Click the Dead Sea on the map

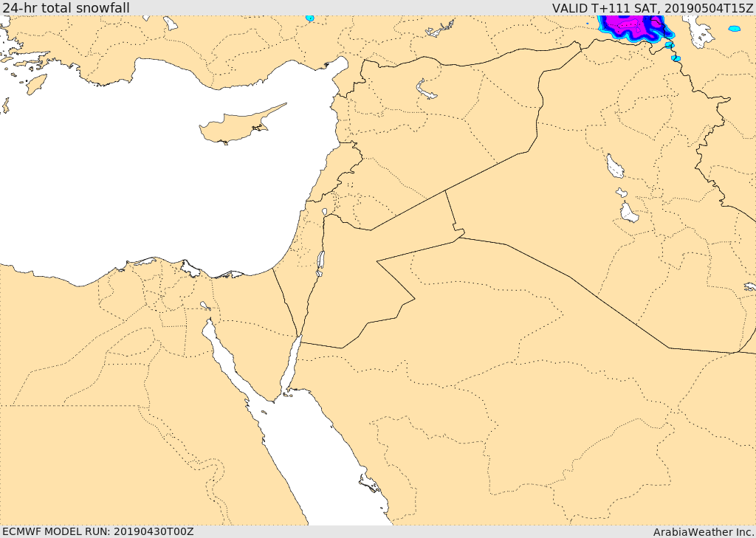pyautogui.click(x=320, y=263)
